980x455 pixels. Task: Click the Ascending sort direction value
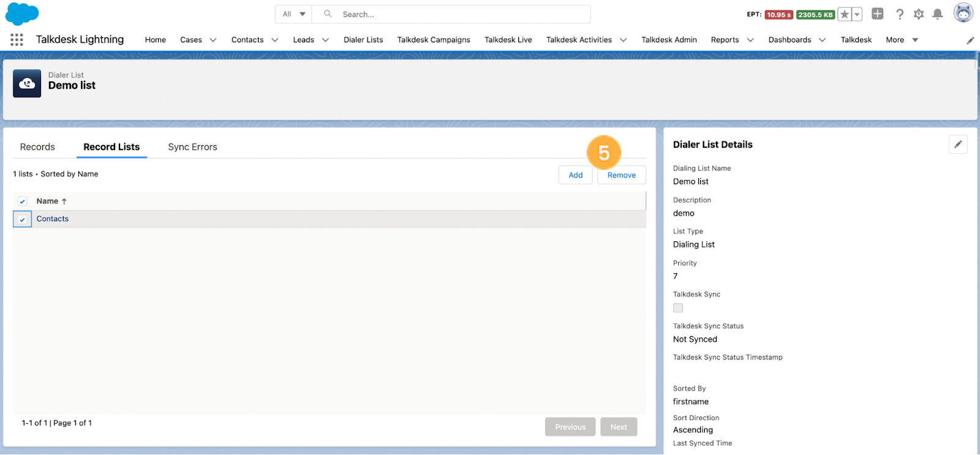693,430
